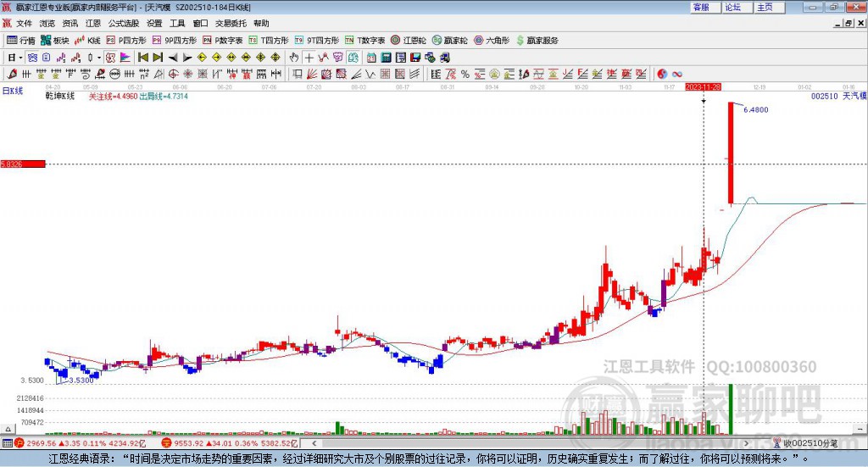Jump to the last bar icon
This screenshot has height=467, width=868.
(x=158, y=58)
